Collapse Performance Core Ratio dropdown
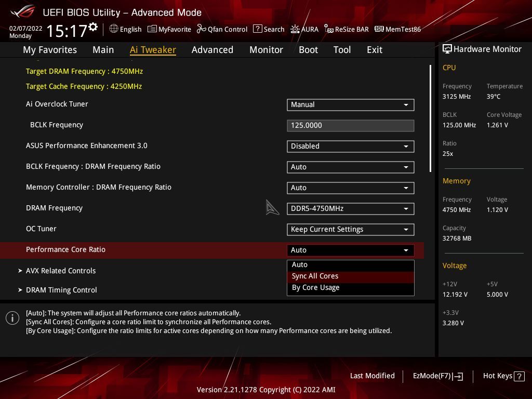Viewport: 532px width, 399px height. click(x=351, y=250)
